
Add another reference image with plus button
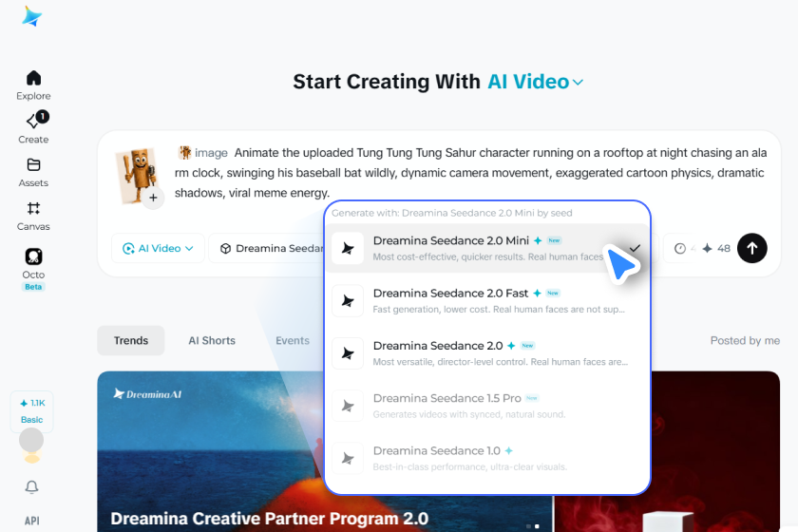tap(153, 198)
